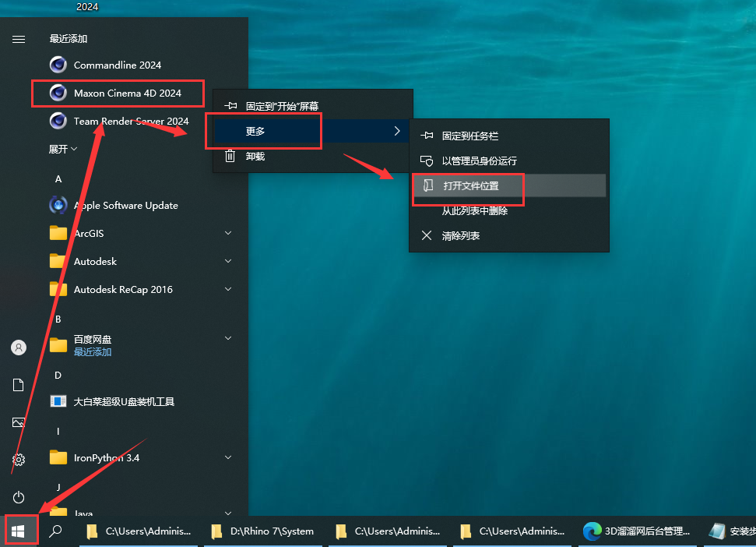
Task: Open the 大白菜超级U盘装机工具 icon
Action: pos(58,401)
